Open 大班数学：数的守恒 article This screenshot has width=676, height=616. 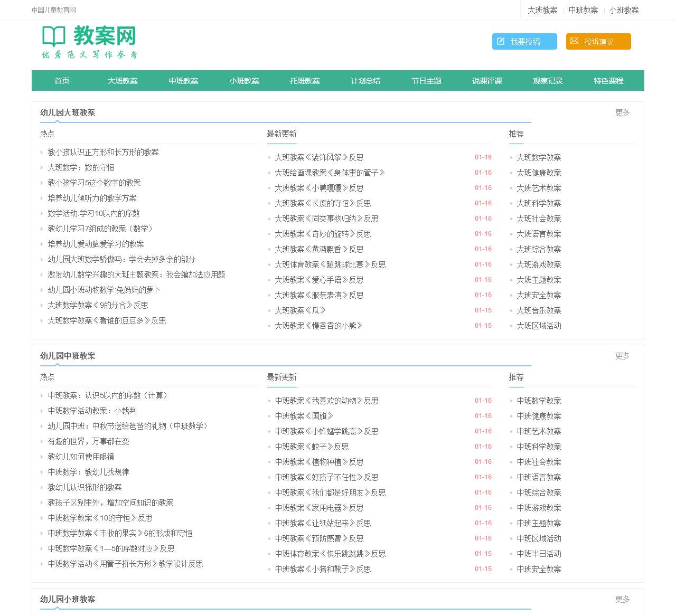[81, 167]
